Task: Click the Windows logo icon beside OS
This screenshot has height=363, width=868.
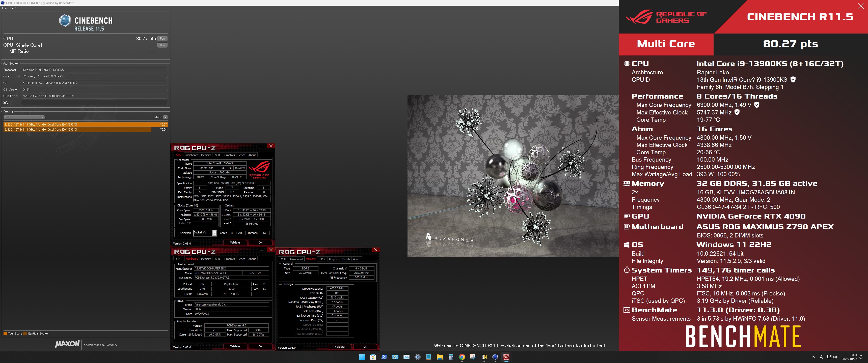Action: 627,245
